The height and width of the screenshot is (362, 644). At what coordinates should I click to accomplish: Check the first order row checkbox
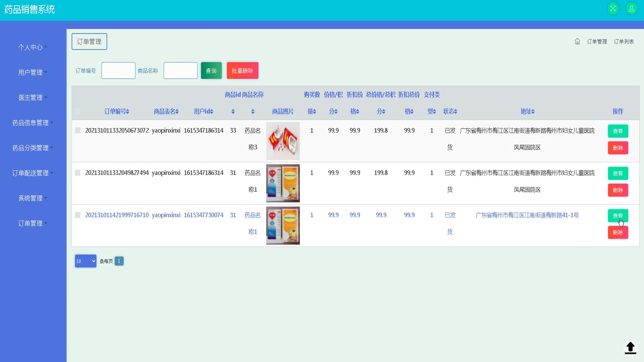coord(77,130)
